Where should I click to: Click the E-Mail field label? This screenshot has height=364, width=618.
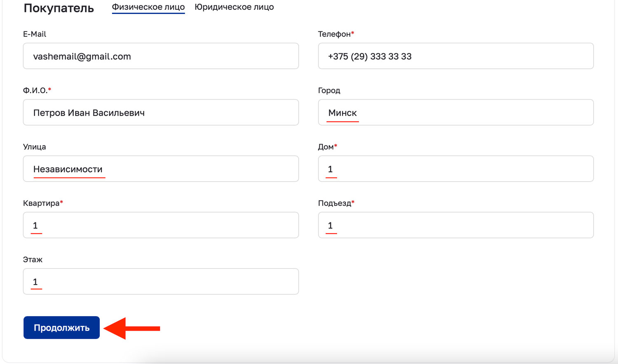click(x=35, y=34)
